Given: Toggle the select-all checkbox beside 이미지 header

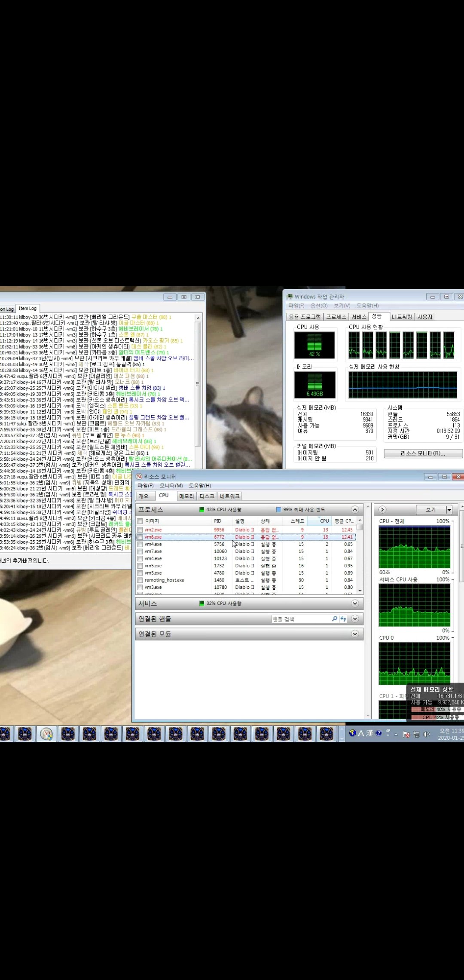Looking at the screenshot, I should click(x=140, y=521).
